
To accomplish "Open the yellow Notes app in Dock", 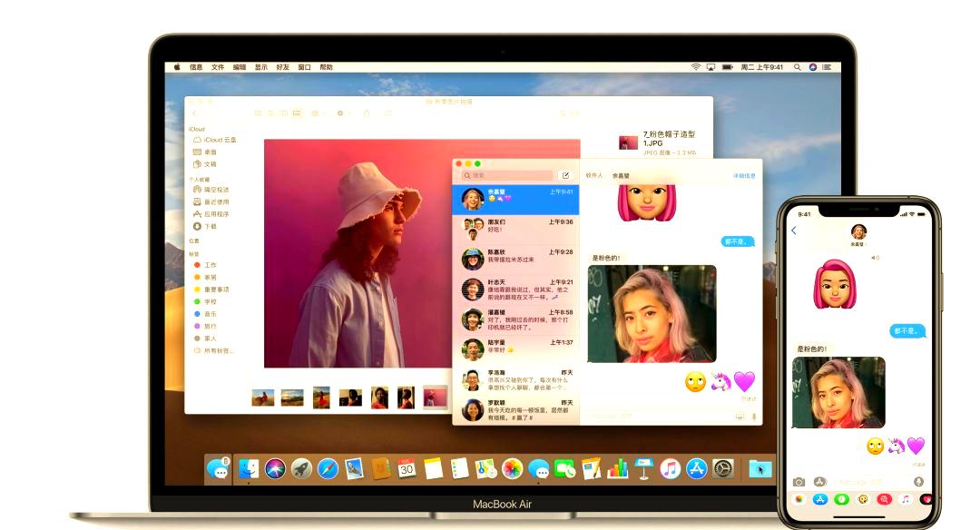I will [433, 468].
